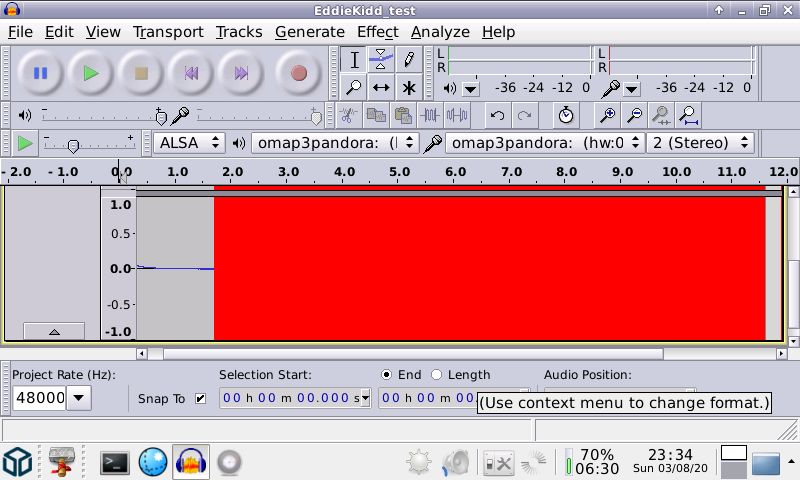Click the Undo icon
Viewport: 800px width, 480px height.
coord(497,116)
